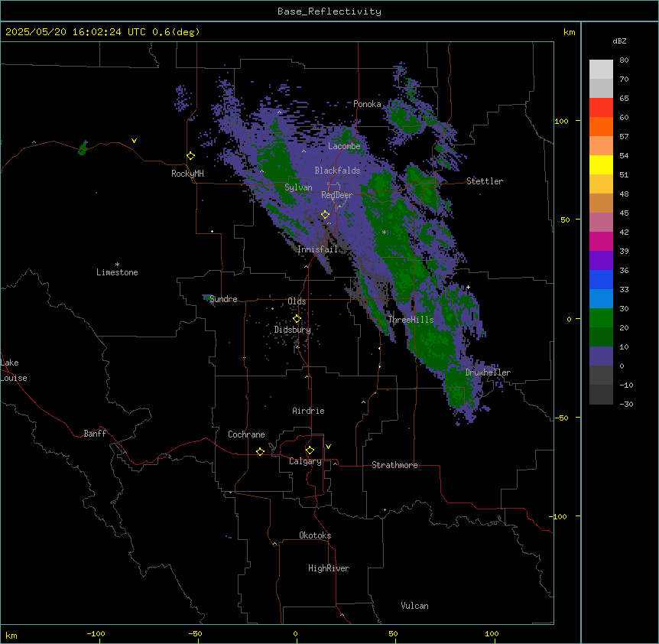Click the Didsbury label
659x644 pixels.
pos(293,330)
